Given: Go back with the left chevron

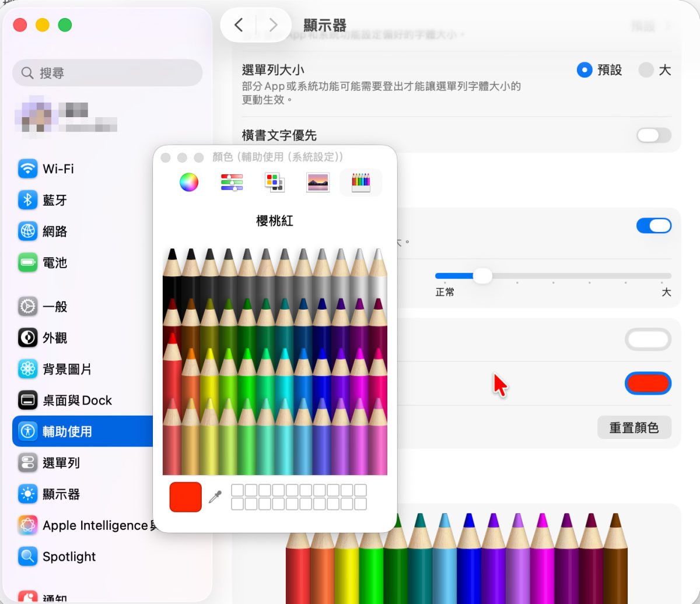Looking at the screenshot, I should (238, 24).
